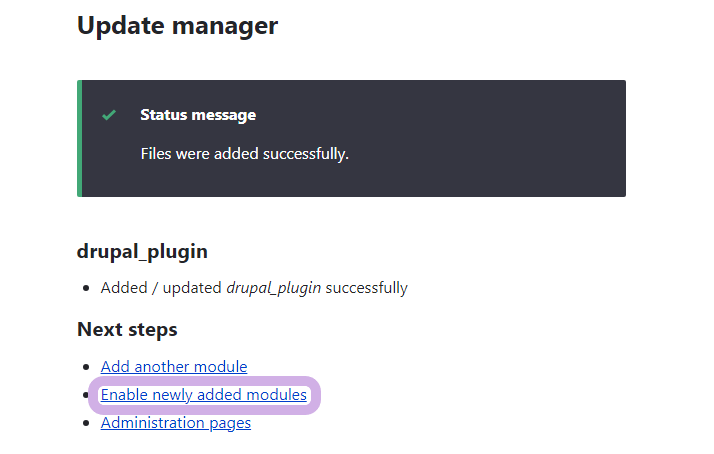Click the bullet before "Added / updated" line
The image size is (714, 454).
click(86, 289)
